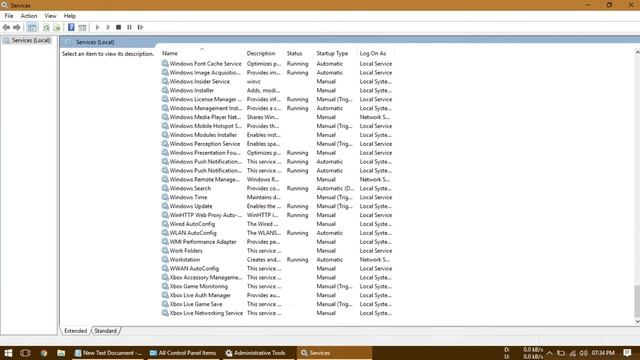
Task: Select the Work Folders service
Action: (277, 251)
